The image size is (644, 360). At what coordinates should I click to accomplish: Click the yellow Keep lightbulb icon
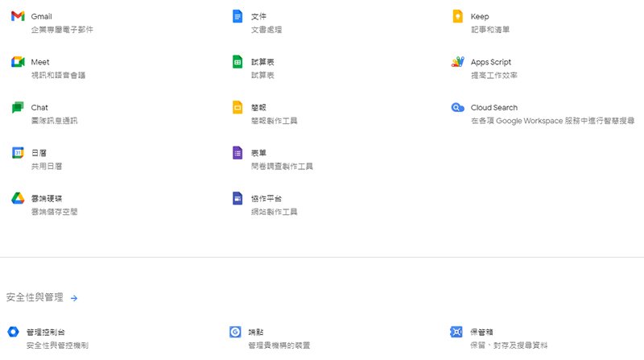click(x=457, y=17)
